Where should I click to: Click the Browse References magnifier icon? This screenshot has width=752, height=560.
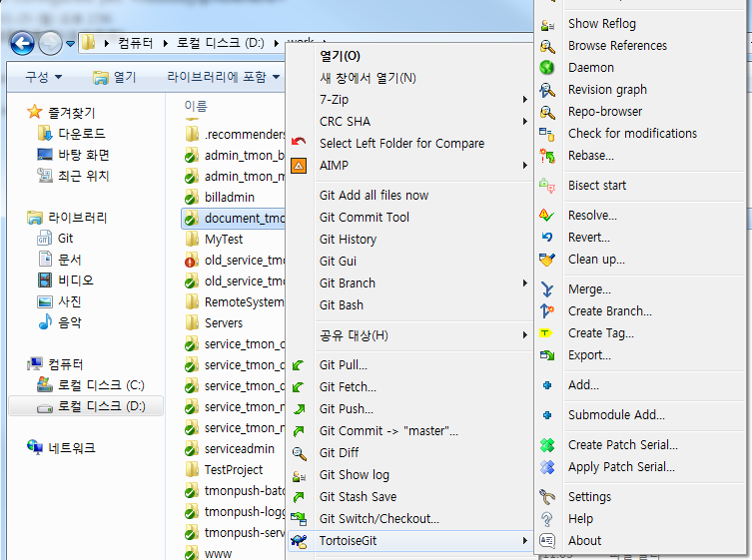[x=547, y=46]
